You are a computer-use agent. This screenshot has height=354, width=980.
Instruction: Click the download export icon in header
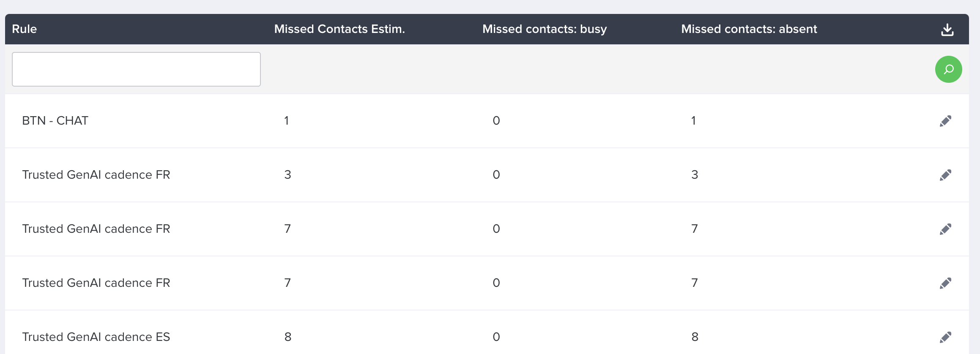(x=947, y=30)
